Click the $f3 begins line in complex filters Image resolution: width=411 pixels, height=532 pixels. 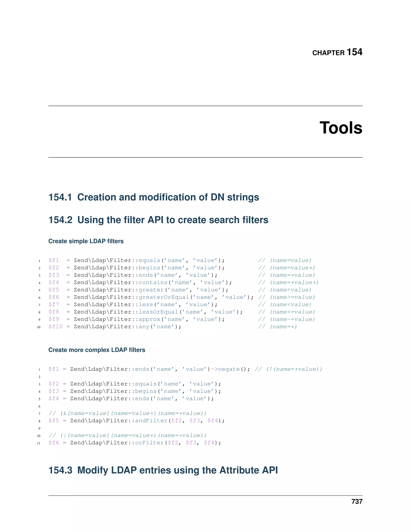[135, 391]
